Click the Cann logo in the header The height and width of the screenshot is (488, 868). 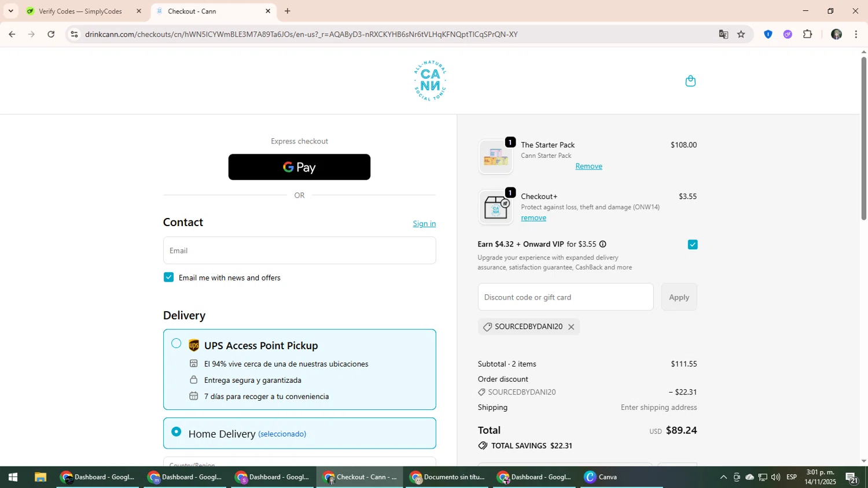click(430, 80)
